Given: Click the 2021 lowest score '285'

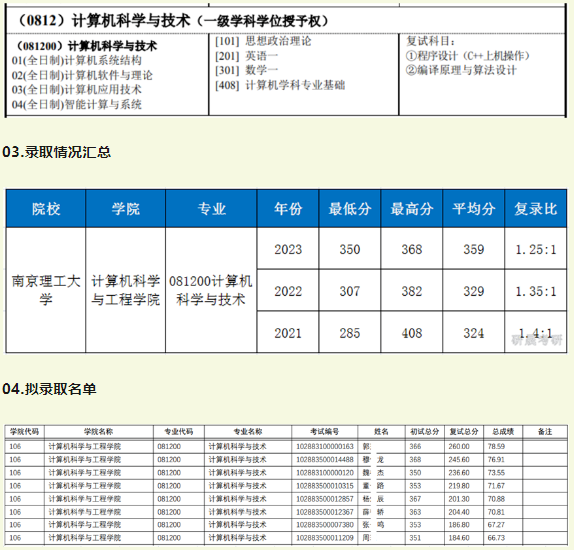Looking at the screenshot, I should [350, 333].
